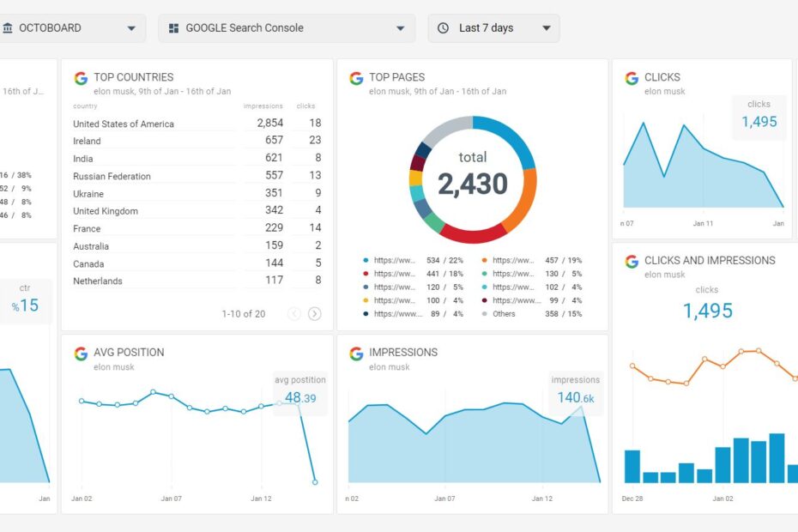Click the caret arrow in Last 7 days selector
Screen dimensions: 798x532
(547, 28)
